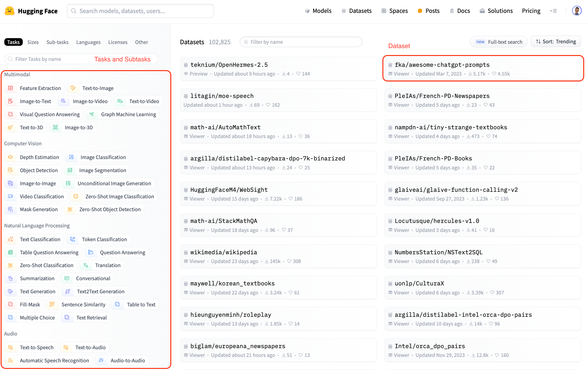Open the wikimedia/wikipedia dataset link
The image size is (588, 370).
pyautogui.click(x=223, y=252)
